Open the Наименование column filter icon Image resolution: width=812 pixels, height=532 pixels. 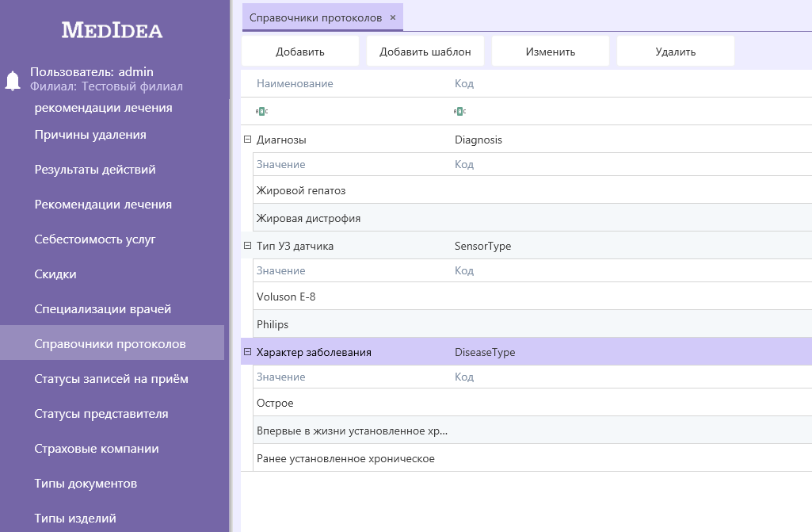pyautogui.click(x=261, y=111)
